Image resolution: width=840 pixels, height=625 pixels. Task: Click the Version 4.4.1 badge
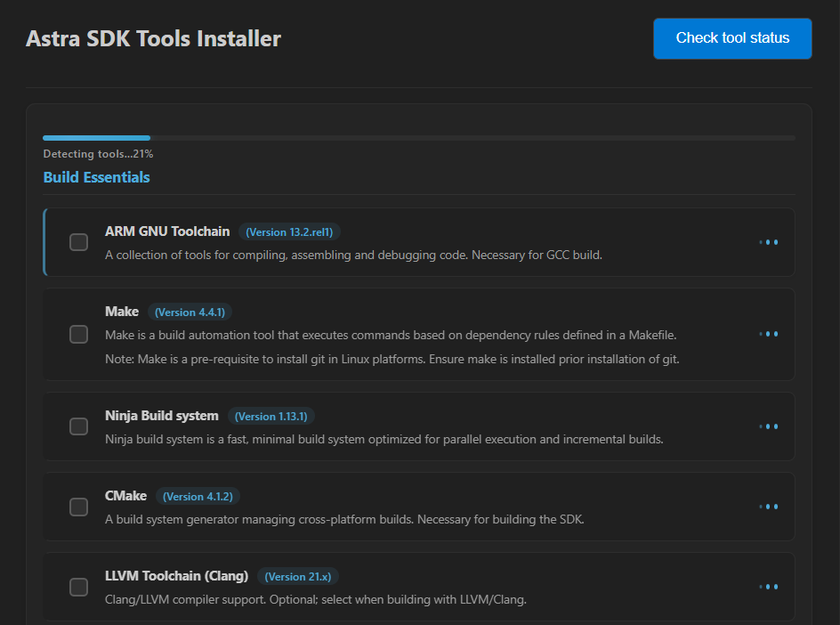pos(190,312)
